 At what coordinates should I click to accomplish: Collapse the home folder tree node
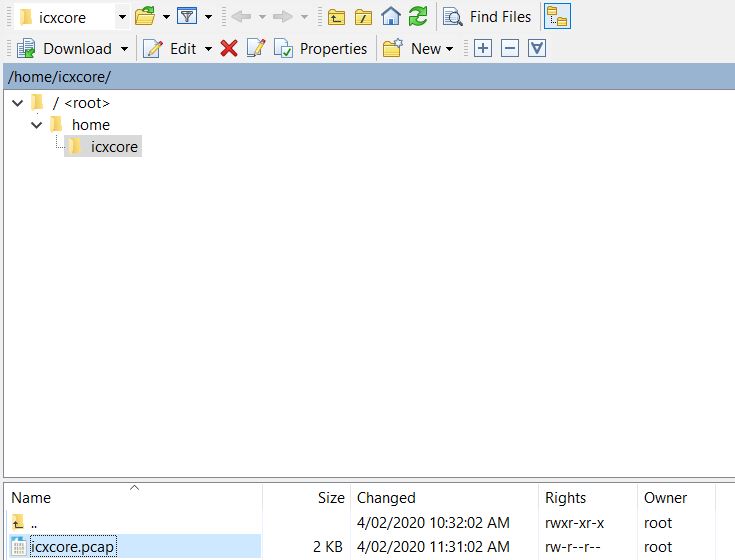tap(37, 125)
